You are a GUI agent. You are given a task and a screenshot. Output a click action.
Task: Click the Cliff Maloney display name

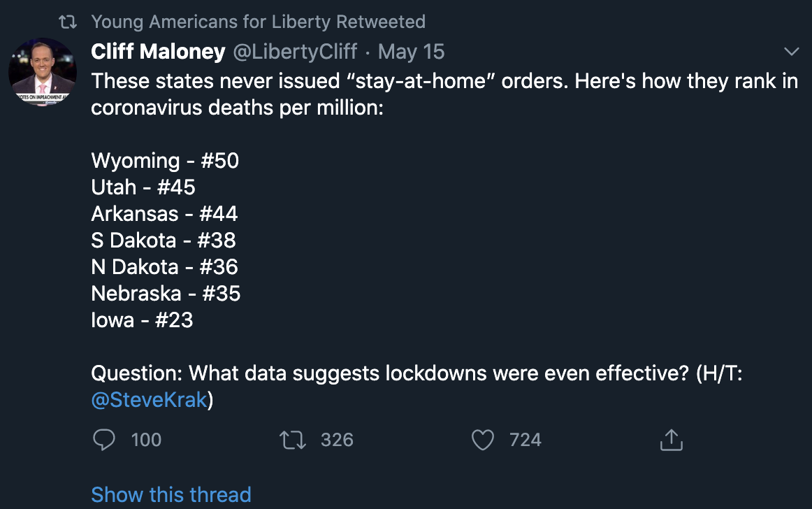tap(158, 51)
